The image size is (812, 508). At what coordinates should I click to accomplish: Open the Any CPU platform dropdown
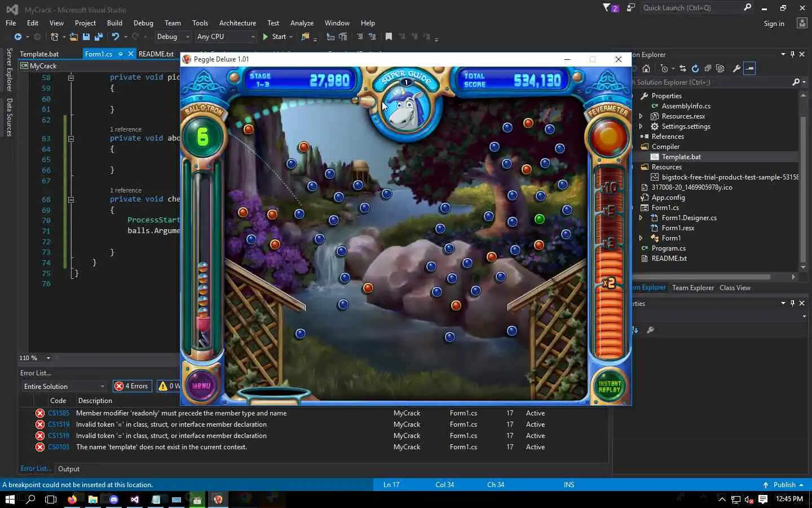(226, 37)
